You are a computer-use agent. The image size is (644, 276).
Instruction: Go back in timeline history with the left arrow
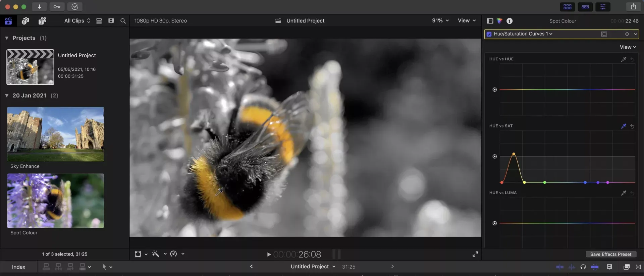tap(251, 267)
